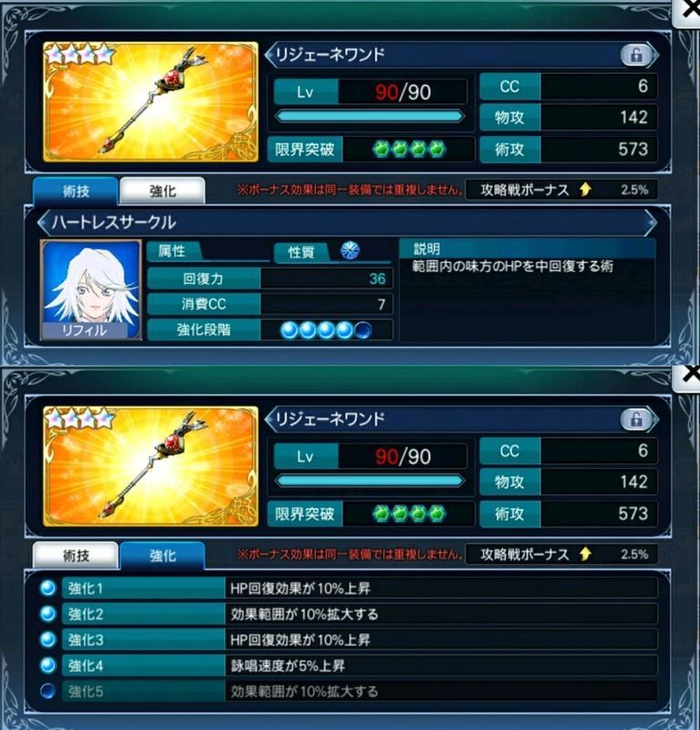Click the リフィル character portrait
The image size is (700, 730).
point(91,289)
